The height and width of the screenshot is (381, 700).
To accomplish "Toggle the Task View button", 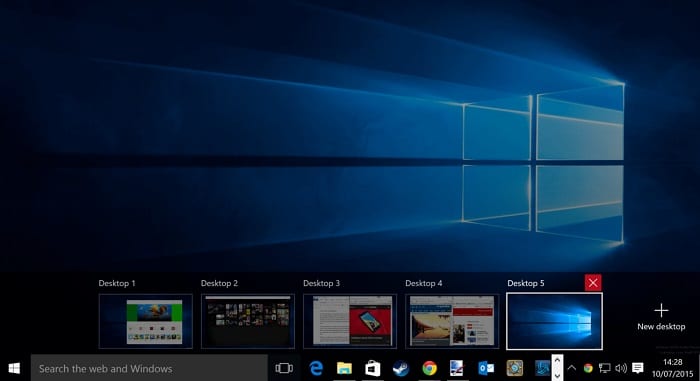I will [284, 368].
